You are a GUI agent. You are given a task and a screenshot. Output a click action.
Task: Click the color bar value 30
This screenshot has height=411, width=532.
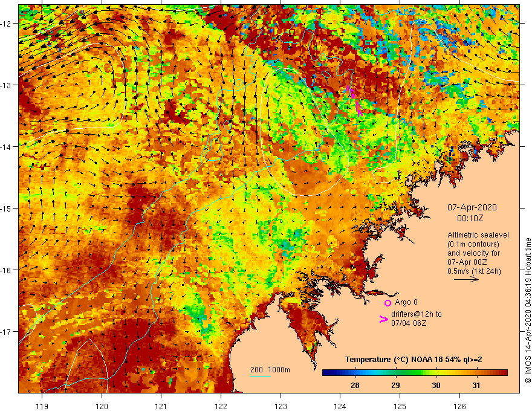pos(436,385)
